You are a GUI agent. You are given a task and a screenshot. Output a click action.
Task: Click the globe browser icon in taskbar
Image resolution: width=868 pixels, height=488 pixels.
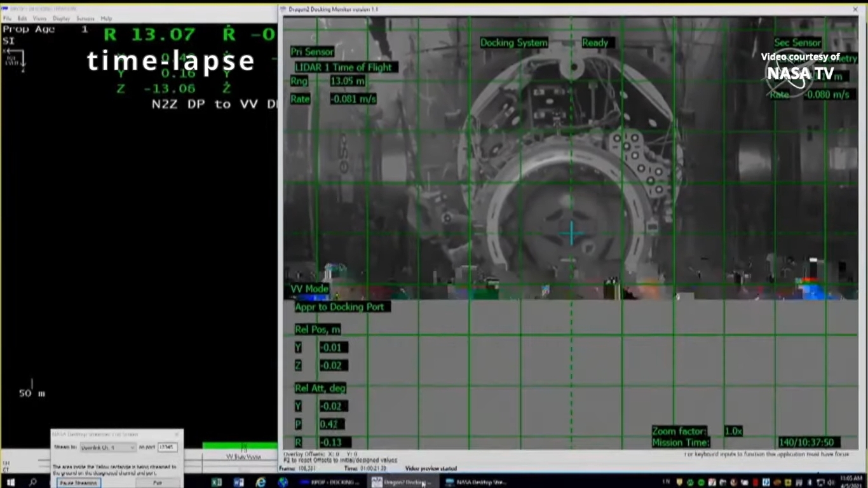click(x=283, y=482)
